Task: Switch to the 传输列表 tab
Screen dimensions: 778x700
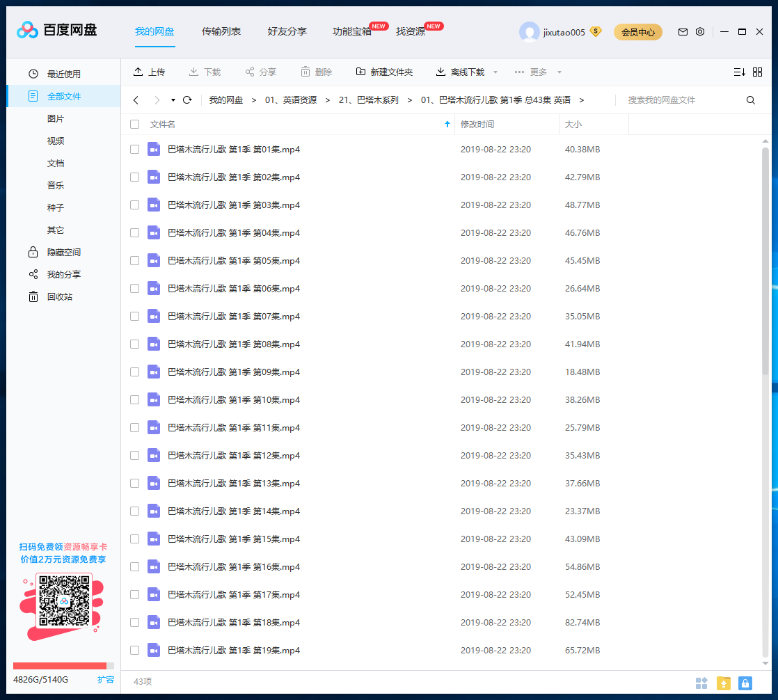Action: [x=221, y=31]
